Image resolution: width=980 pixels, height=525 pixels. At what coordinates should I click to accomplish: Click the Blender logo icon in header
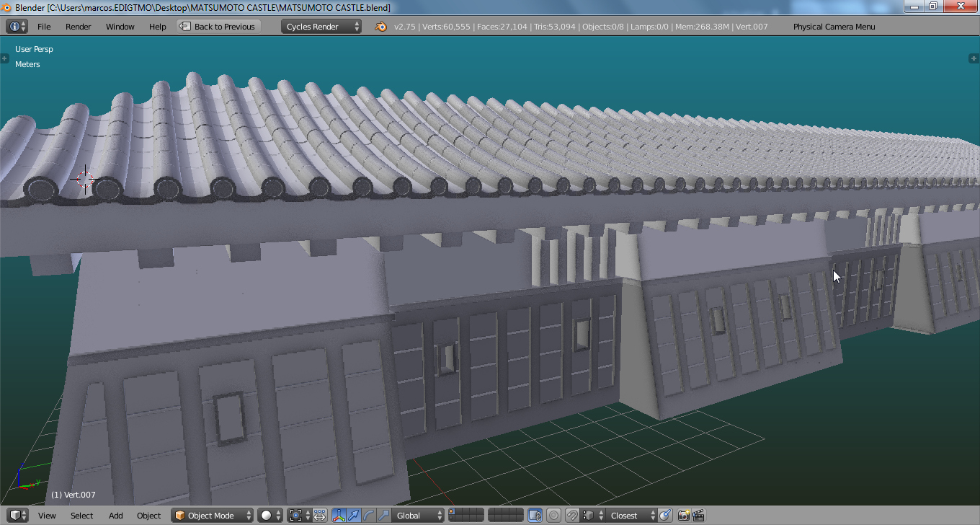pos(380,27)
